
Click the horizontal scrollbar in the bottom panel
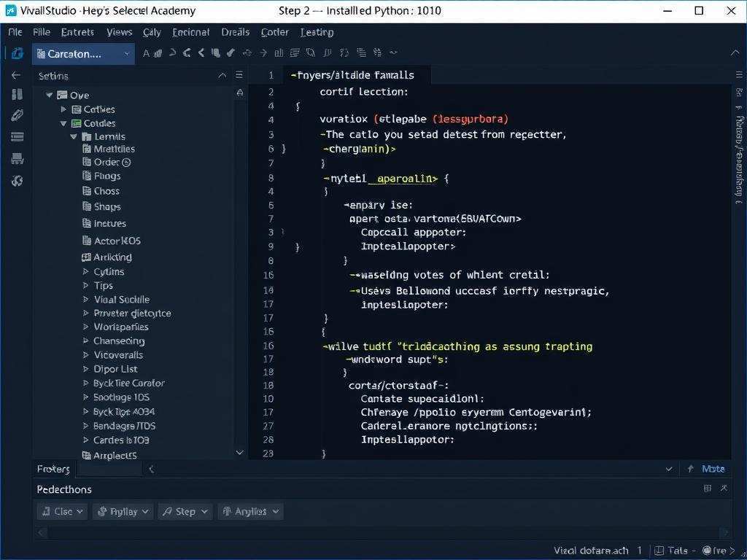(x=379, y=532)
